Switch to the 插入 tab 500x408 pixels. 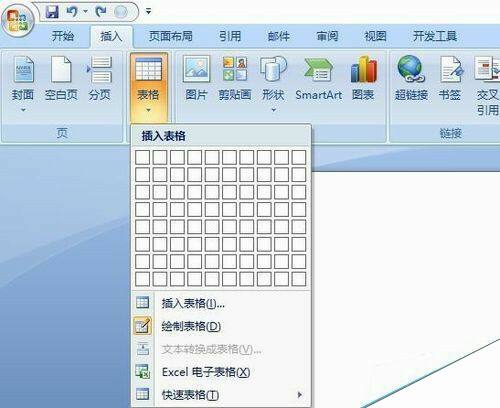click(x=111, y=36)
